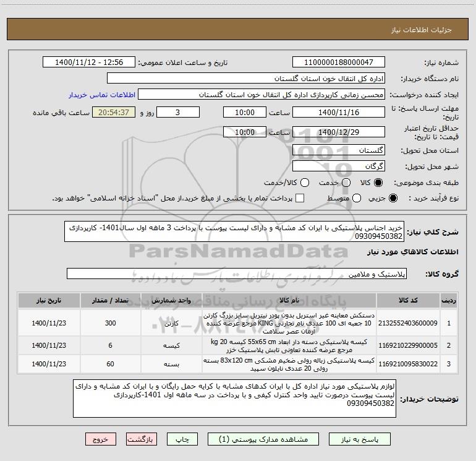Screen dimensions: 476x461
Task: Click the 1400/11/23 date in row 1
Action: (49, 323)
